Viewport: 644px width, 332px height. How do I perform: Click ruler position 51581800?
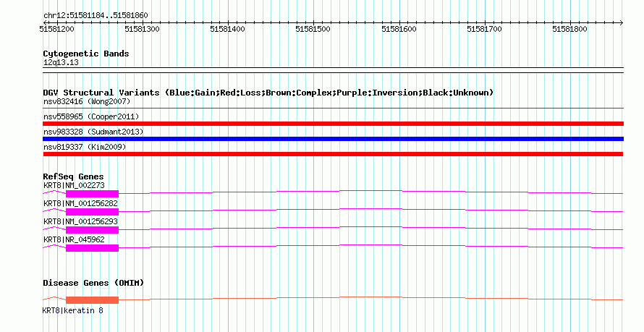click(x=569, y=29)
